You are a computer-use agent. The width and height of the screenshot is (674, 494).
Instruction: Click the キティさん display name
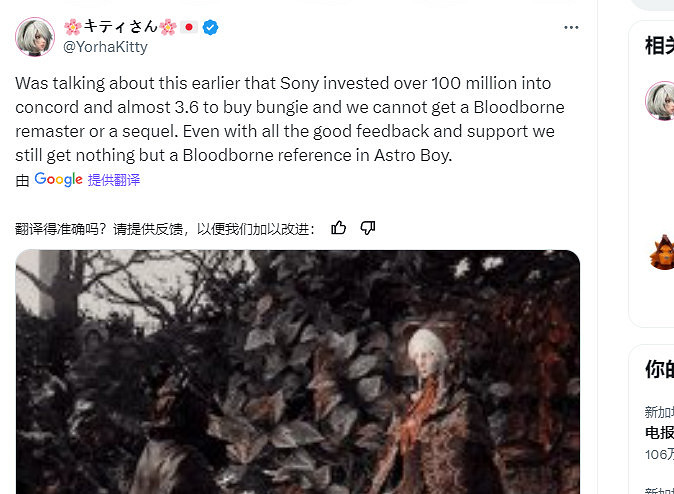[119, 27]
